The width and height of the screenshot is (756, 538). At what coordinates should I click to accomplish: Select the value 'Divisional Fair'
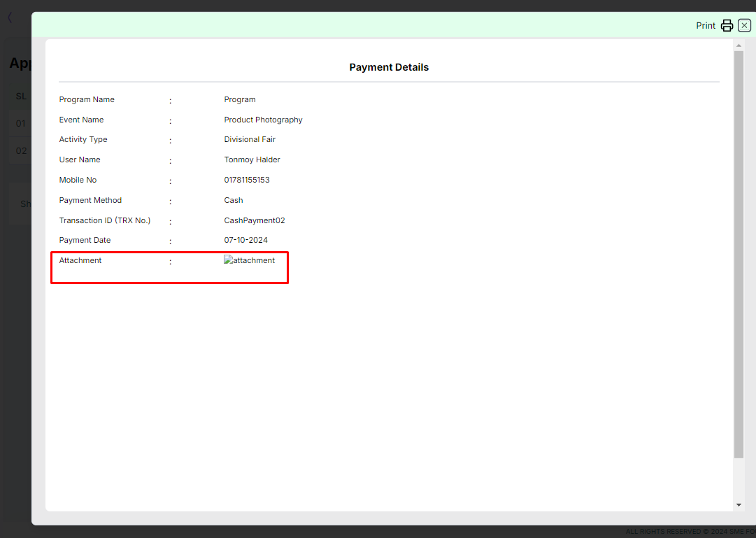[250, 139]
